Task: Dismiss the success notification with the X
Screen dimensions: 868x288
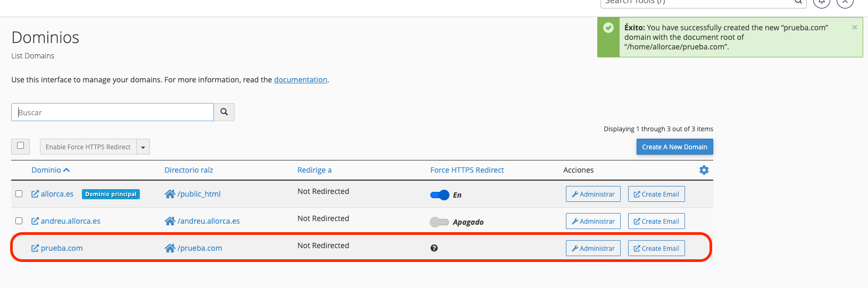Action: [854, 28]
